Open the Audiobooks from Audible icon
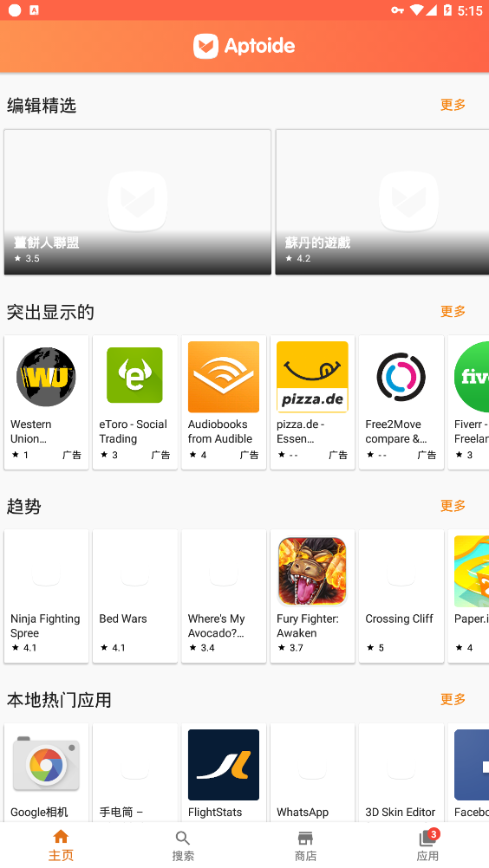The height and width of the screenshot is (868, 489). coord(224,377)
